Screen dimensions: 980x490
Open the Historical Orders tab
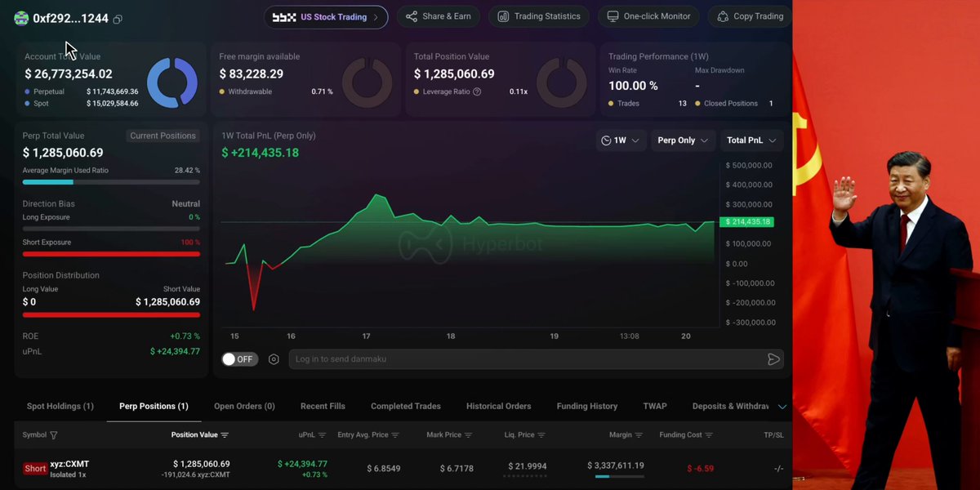click(499, 406)
